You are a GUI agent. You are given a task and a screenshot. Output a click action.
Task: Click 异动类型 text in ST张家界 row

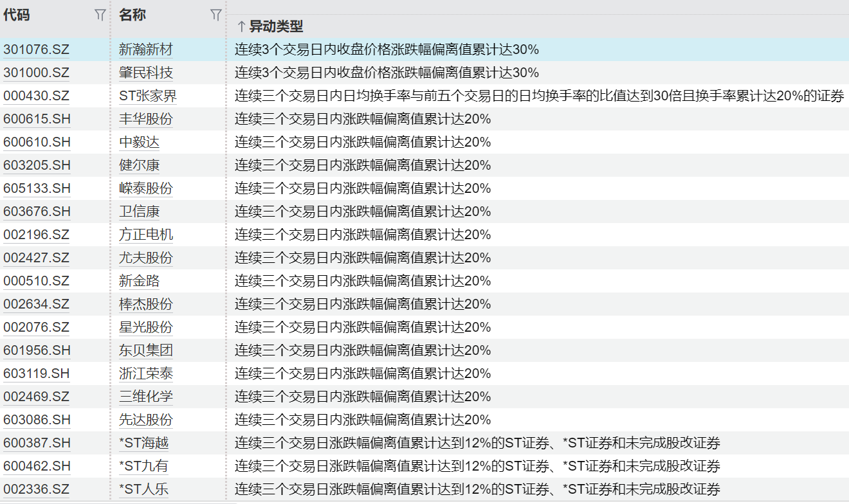coord(539,96)
